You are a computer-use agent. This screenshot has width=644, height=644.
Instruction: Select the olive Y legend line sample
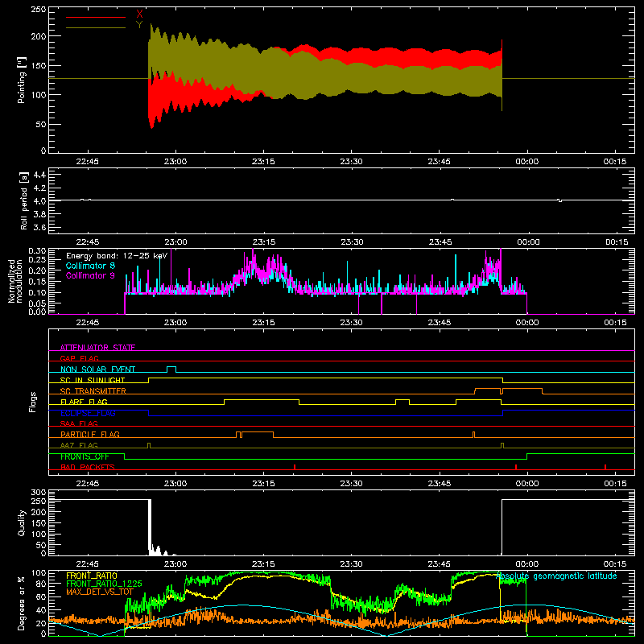pyautogui.click(x=96, y=27)
